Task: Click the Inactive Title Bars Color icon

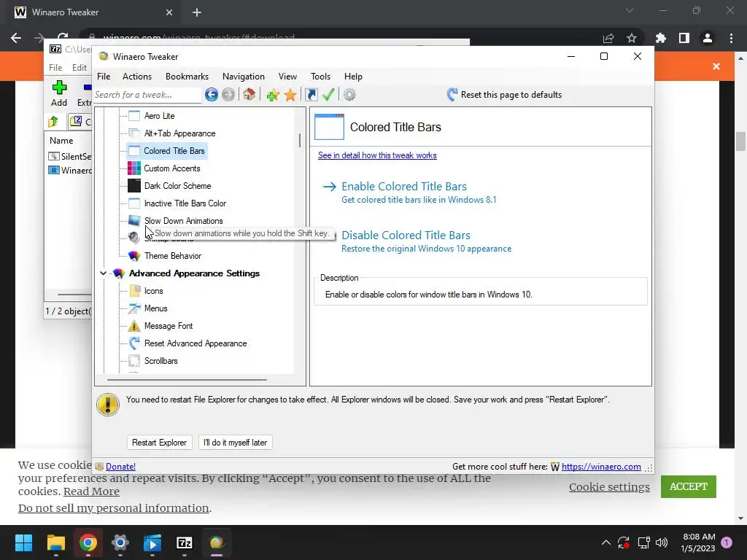Action: [134, 203]
